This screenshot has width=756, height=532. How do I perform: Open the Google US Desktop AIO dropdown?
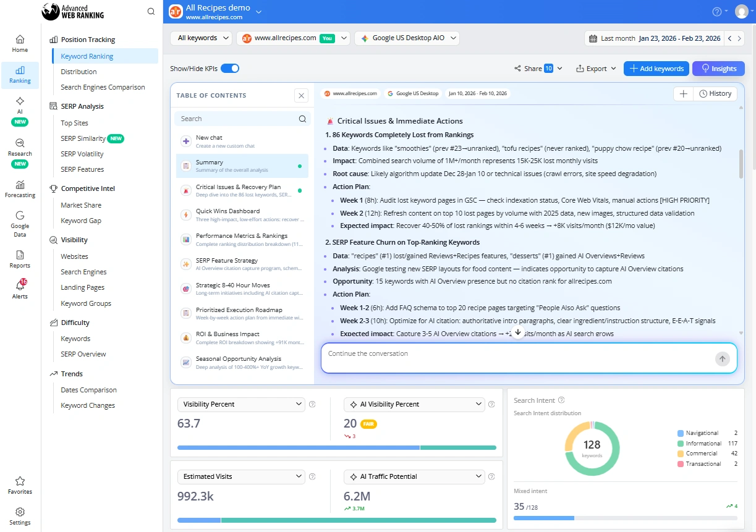coord(407,38)
